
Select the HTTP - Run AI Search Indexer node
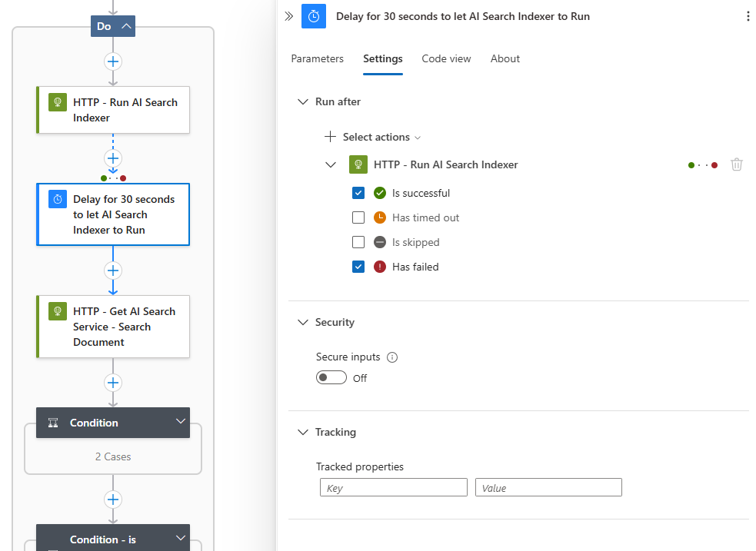(113, 110)
